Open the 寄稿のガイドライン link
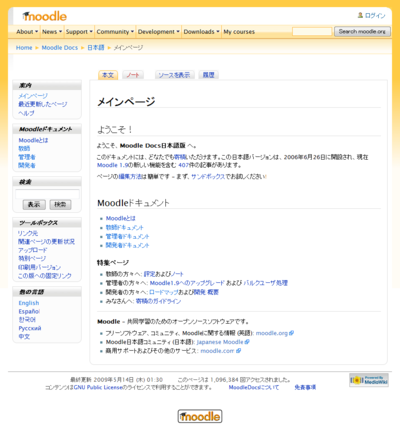The width and height of the screenshot is (400, 430). coord(159,301)
